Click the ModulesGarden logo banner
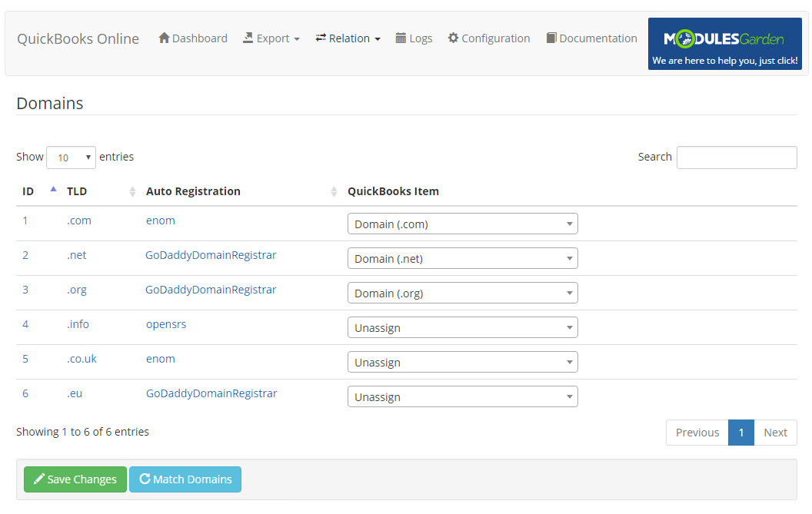Image resolution: width=812 pixels, height=514 pixels. (725, 44)
